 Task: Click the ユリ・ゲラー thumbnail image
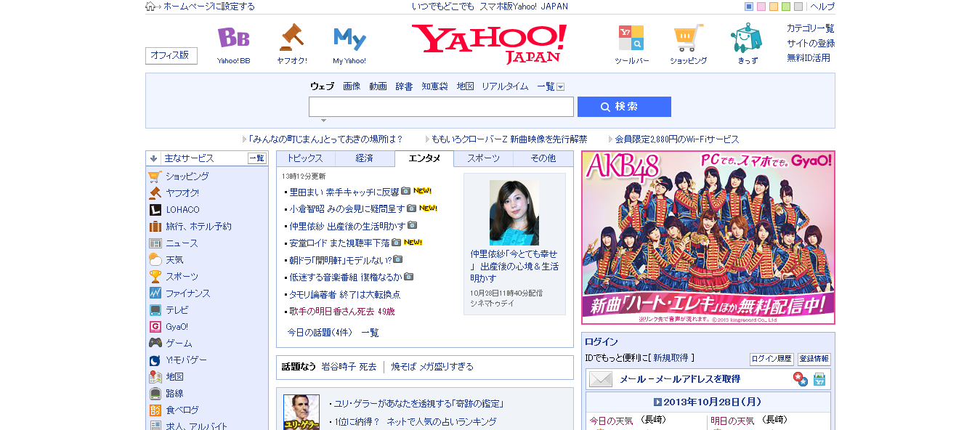pyautogui.click(x=301, y=412)
